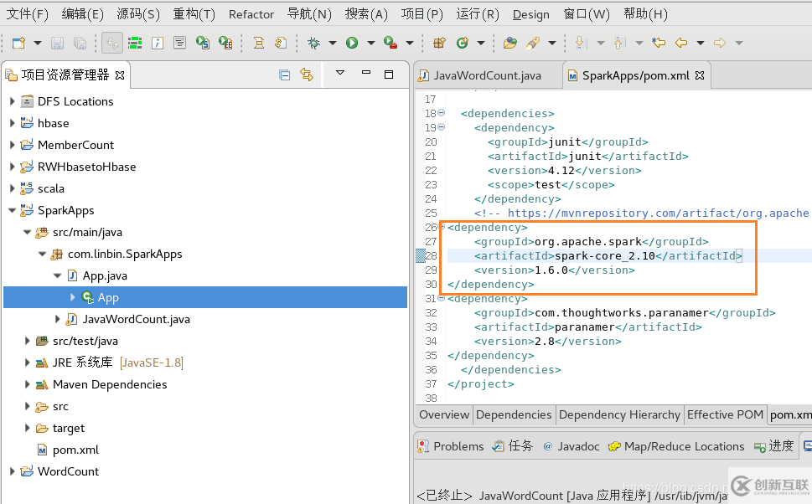Click the Search flashlight icon
This screenshot has height=504, width=812.
click(x=533, y=43)
